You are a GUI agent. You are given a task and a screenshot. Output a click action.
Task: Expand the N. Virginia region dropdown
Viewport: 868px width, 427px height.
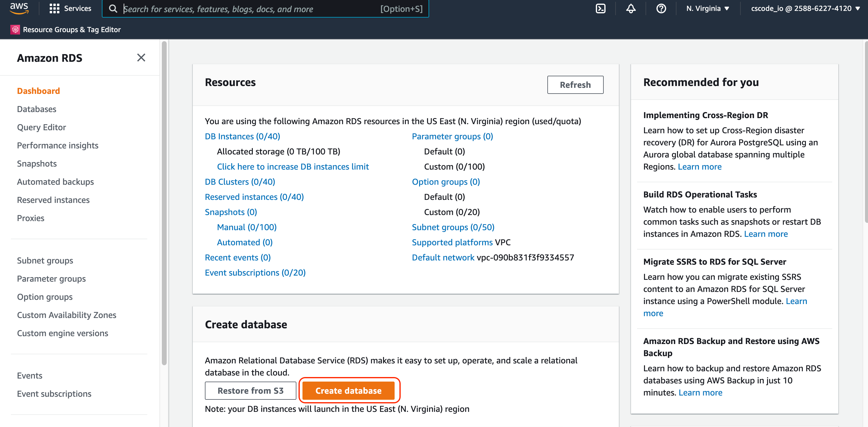pyautogui.click(x=707, y=8)
